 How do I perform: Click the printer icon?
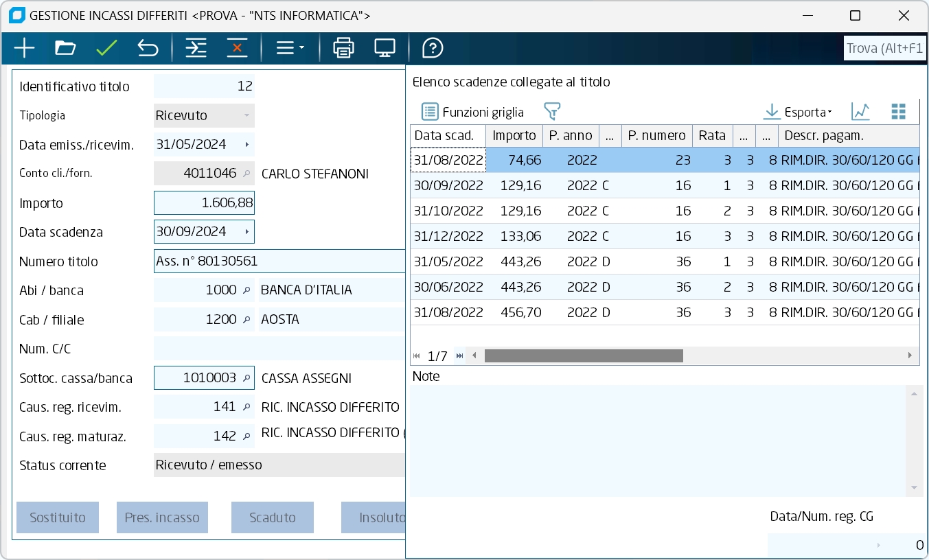343,48
